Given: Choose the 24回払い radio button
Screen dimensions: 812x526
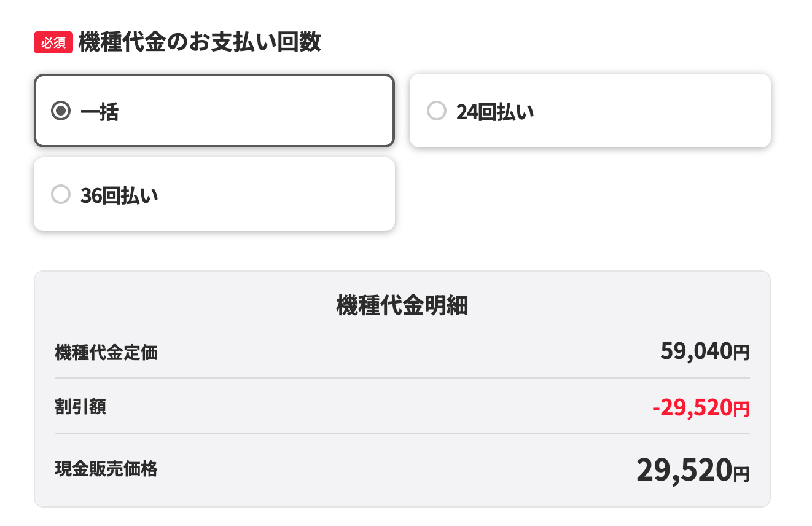Looking at the screenshot, I should [x=436, y=111].
